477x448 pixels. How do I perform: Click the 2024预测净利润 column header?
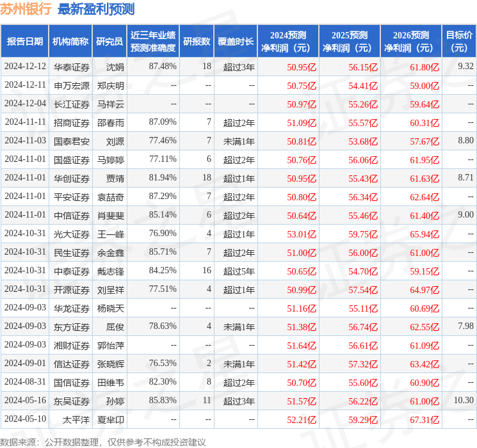point(288,42)
